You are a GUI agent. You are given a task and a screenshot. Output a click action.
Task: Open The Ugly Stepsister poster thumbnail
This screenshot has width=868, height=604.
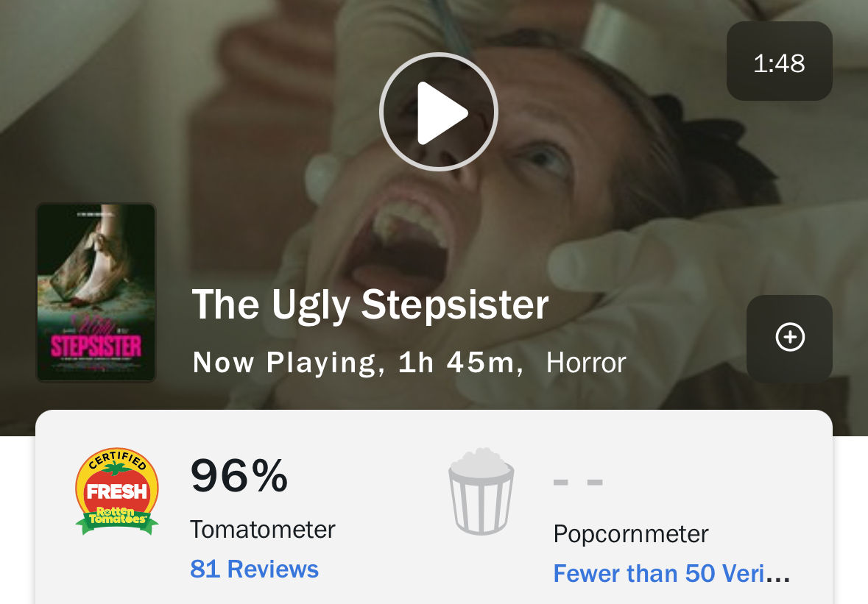point(96,293)
